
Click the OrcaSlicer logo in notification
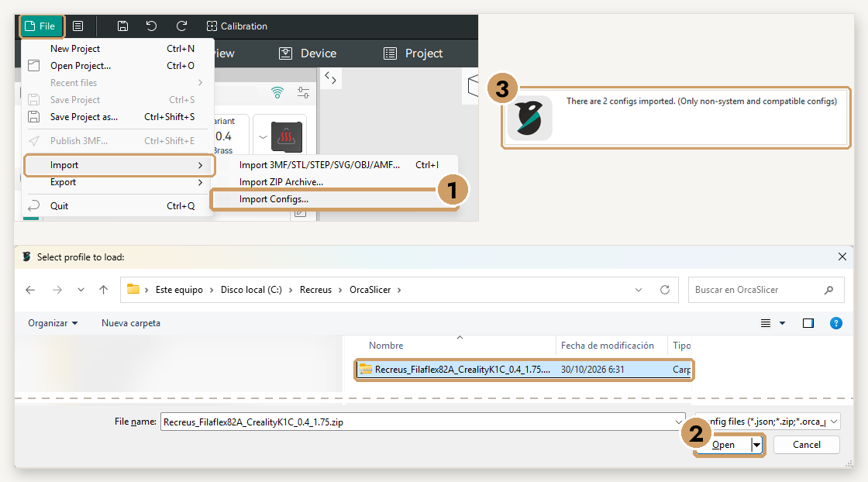(x=529, y=118)
